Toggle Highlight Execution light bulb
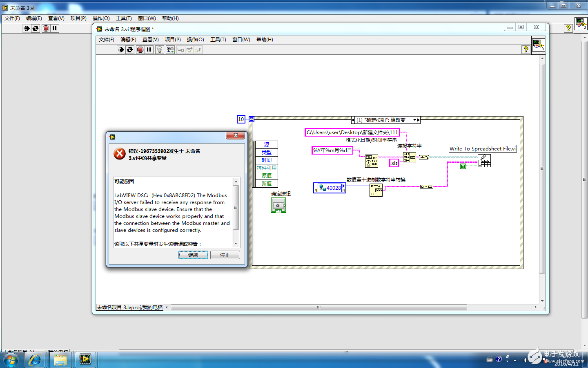Screen dimensions: 588x368 [x=160, y=50]
